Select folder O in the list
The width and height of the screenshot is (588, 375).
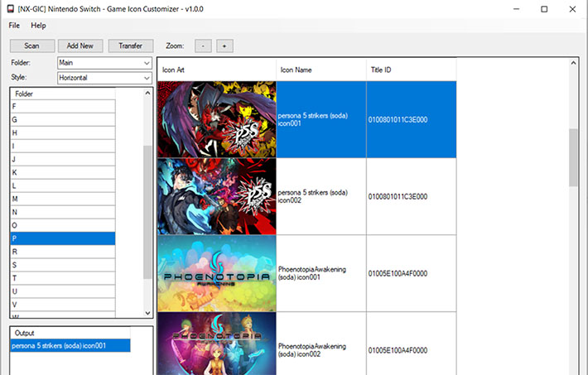(63, 225)
